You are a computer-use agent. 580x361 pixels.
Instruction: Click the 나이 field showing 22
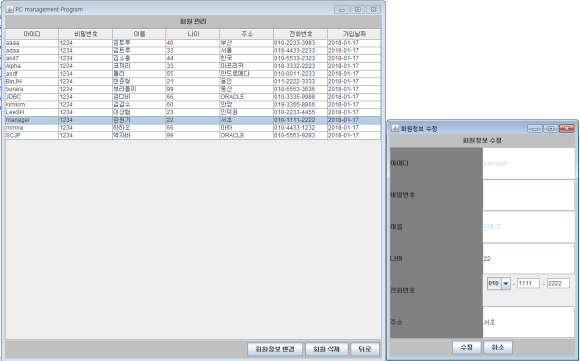[x=529, y=259]
